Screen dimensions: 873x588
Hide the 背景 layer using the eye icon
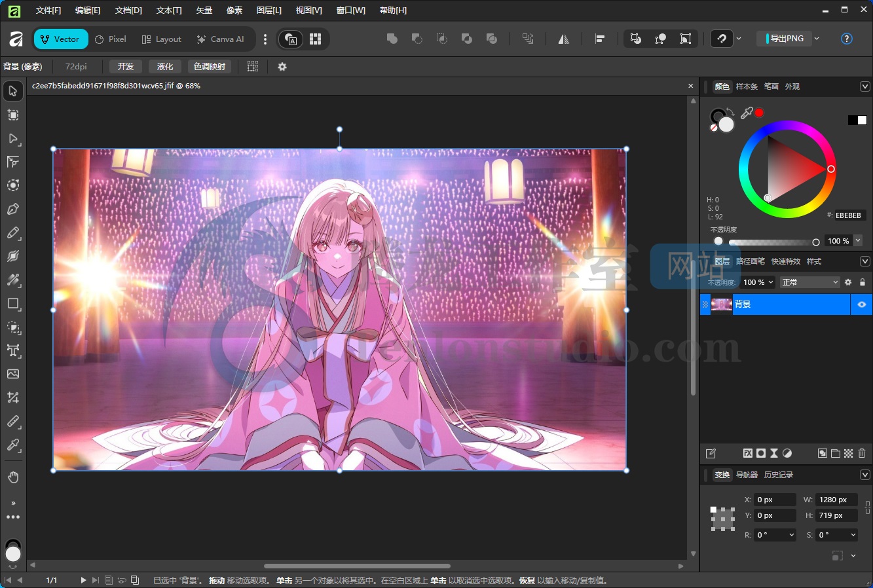coord(861,304)
